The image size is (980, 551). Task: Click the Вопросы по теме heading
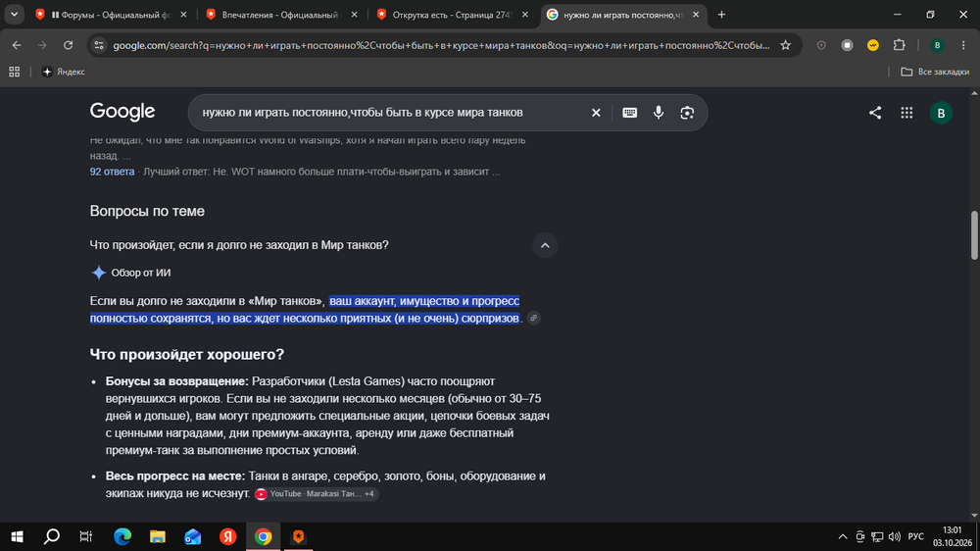click(147, 211)
